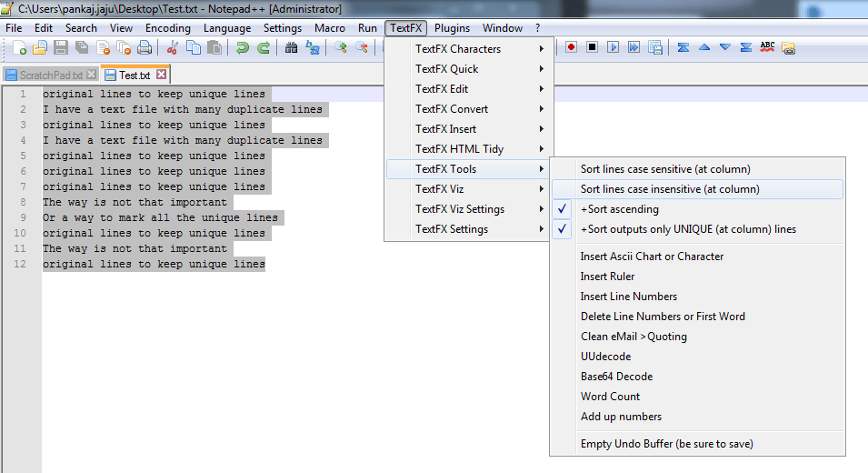Choose Insert Line Numbers from the menu
Screen dimensions: 868x473
[629, 297]
